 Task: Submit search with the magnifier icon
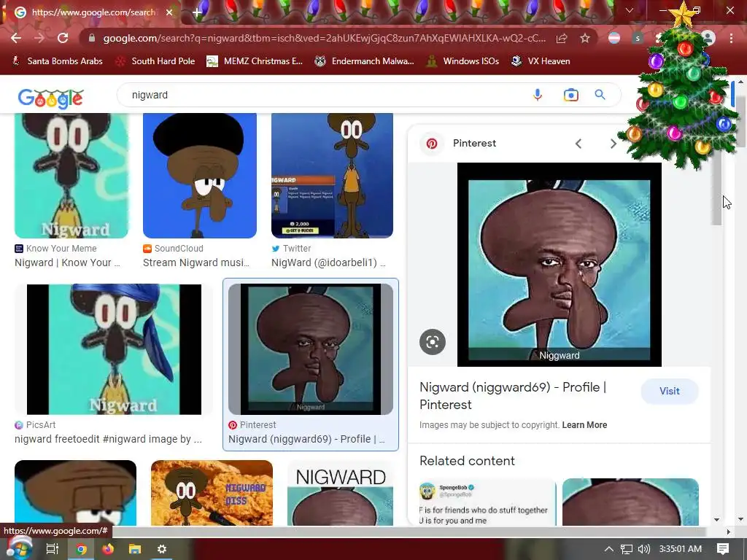600,95
